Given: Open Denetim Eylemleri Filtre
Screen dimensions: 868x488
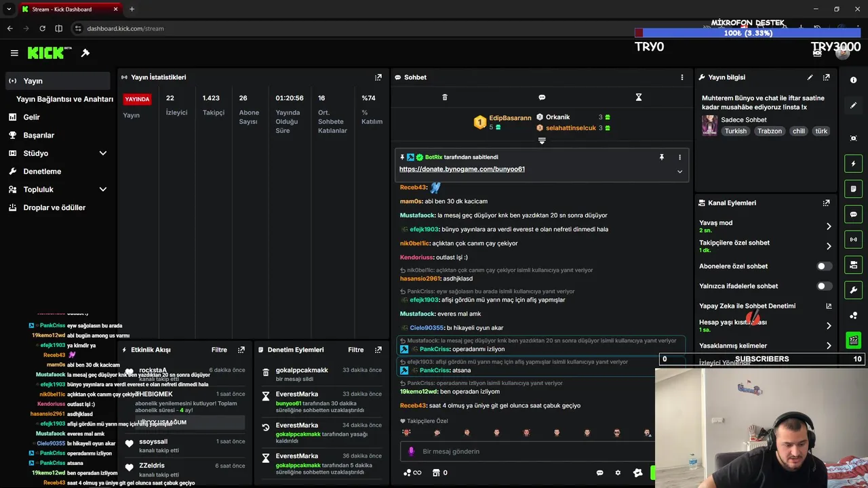Looking at the screenshot, I should (356, 350).
